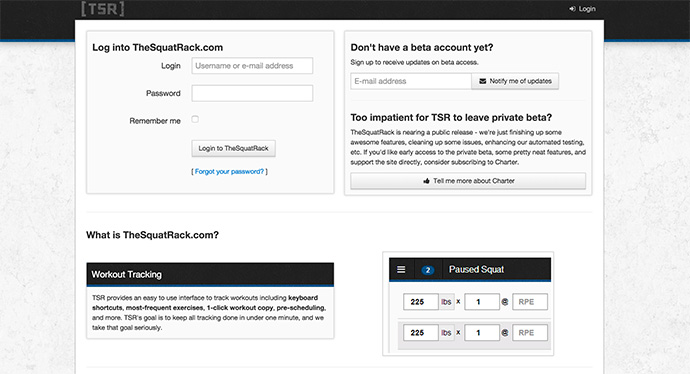This screenshot has height=374, width=690.
Task: Focus the Username or e-mail address field
Action: [252, 66]
